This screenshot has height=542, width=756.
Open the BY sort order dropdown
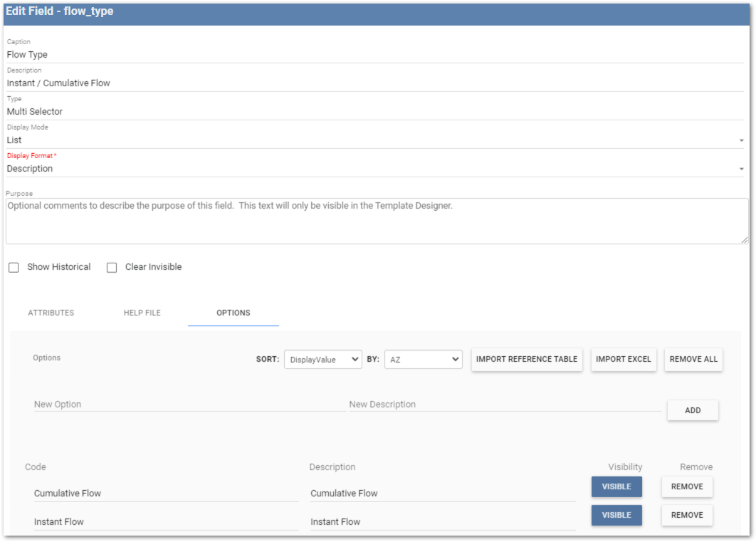click(423, 360)
